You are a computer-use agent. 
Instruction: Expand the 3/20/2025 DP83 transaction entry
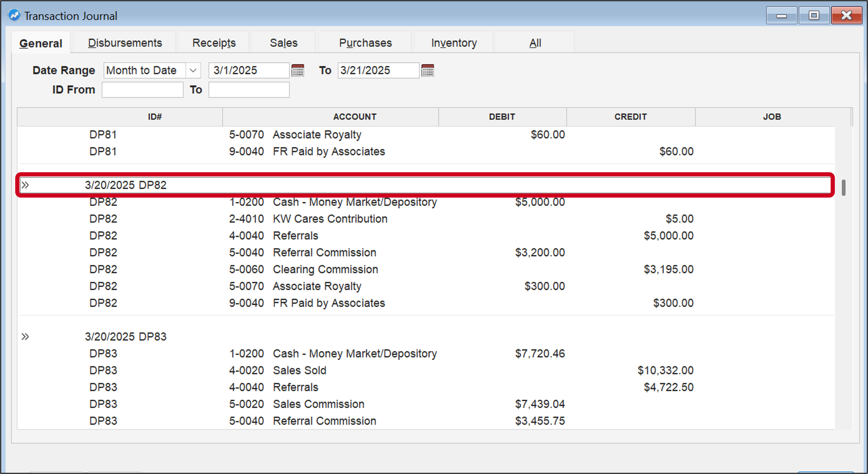(x=25, y=336)
